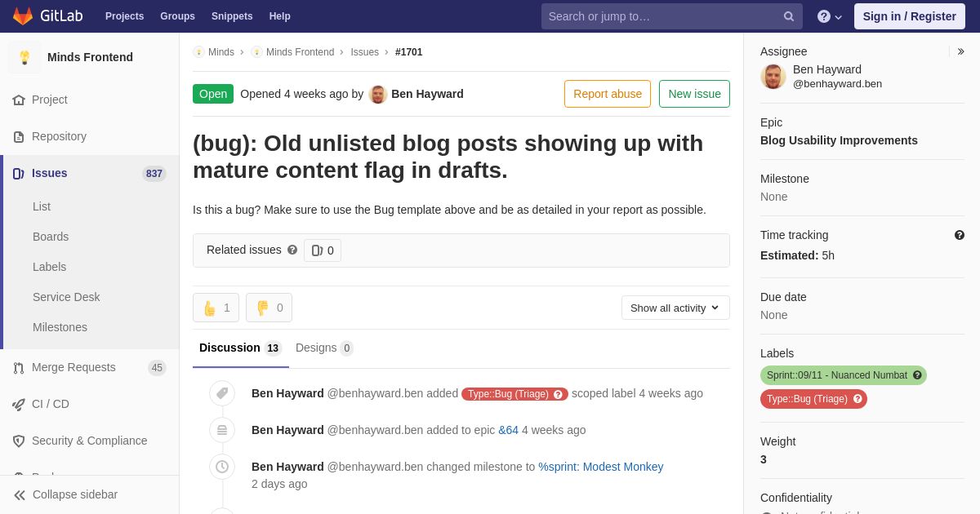Click the @benhayward.ben assignee username
The image size is (980, 514).
837,84
